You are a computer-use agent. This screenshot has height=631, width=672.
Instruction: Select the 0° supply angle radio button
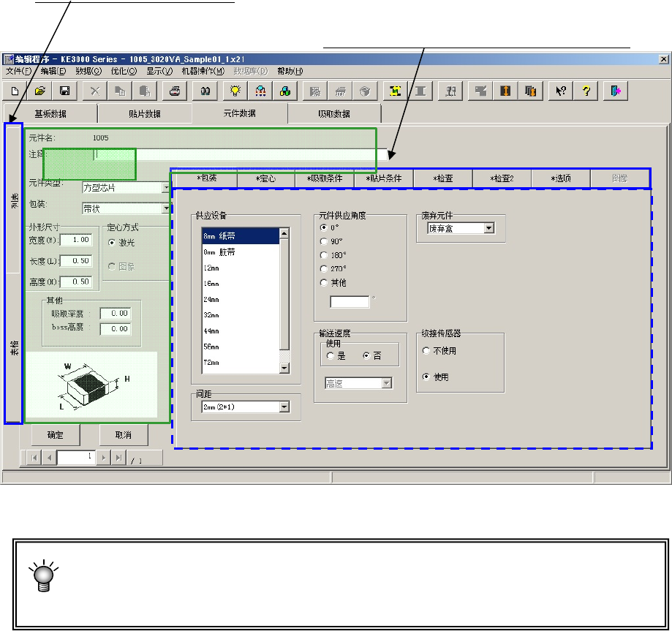pyautogui.click(x=324, y=227)
